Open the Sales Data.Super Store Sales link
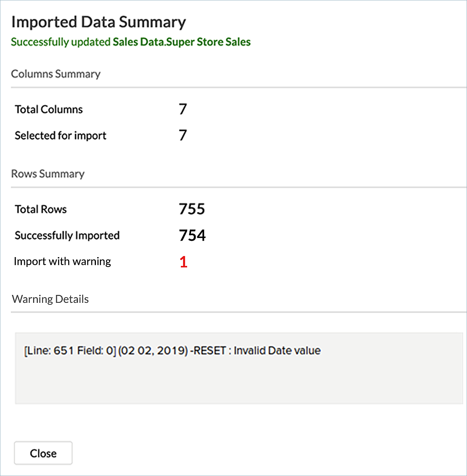The width and height of the screenshot is (467, 476). tap(181, 42)
